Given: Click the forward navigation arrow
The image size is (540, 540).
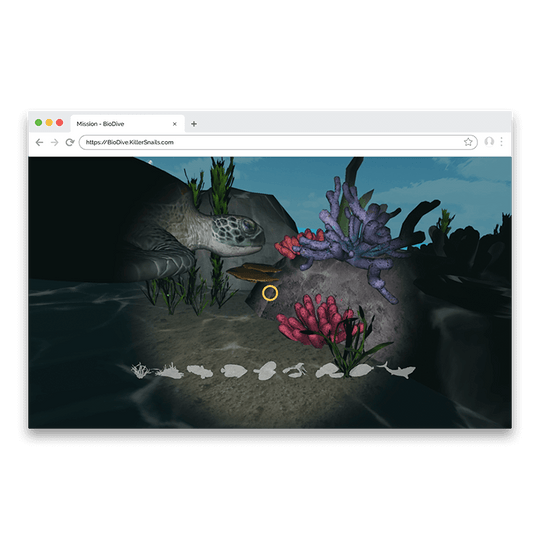Looking at the screenshot, I should click(54, 142).
